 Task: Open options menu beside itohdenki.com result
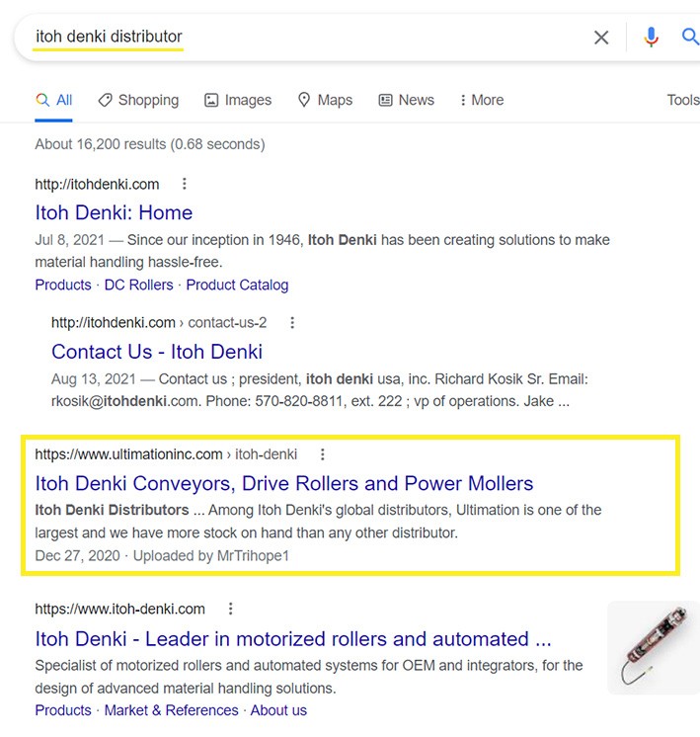184,184
